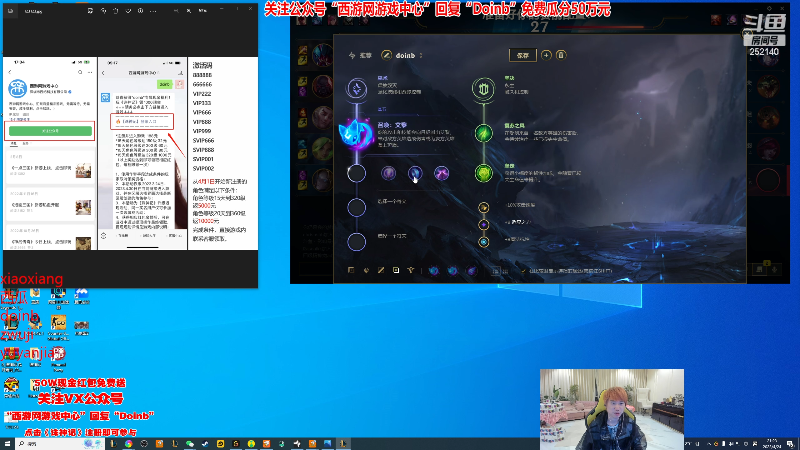This screenshot has height=450, width=800.
Task: Open the taskbar clock and date
Action: [771, 444]
